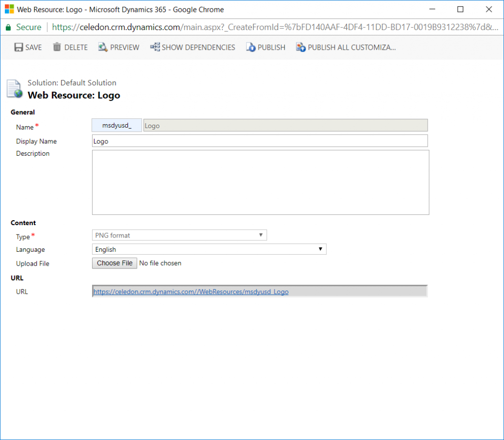Click the 'Language' label

click(31, 249)
